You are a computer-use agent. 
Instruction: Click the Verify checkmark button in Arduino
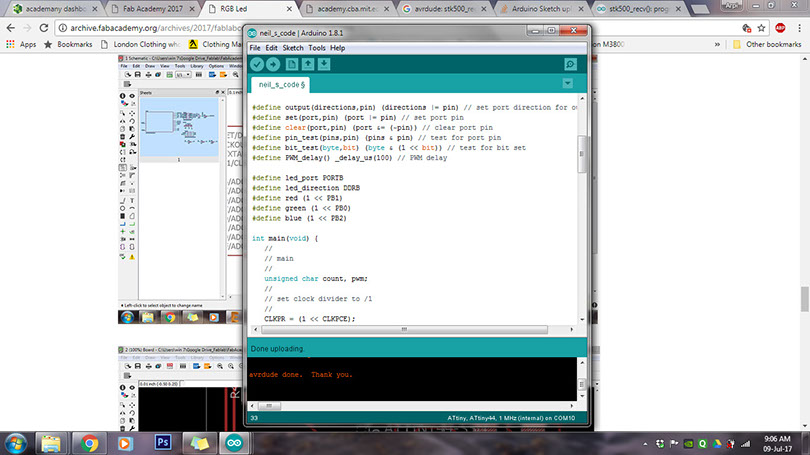pos(257,64)
